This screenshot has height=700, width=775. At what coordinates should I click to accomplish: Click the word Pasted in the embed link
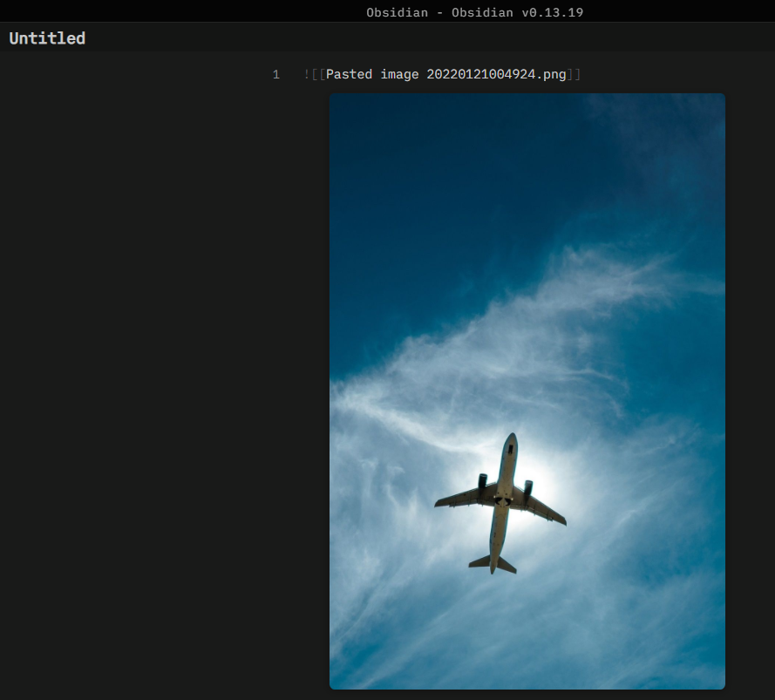[x=349, y=75]
